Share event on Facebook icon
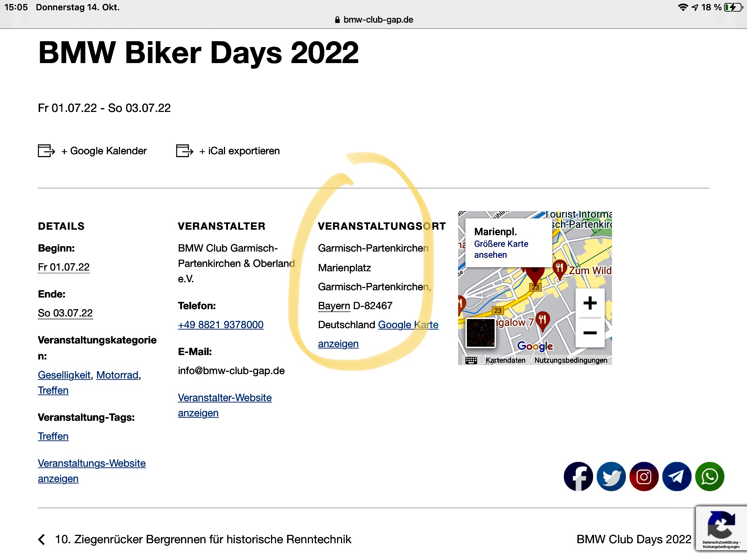This screenshot has height=560, width=747. pos(578,477)
